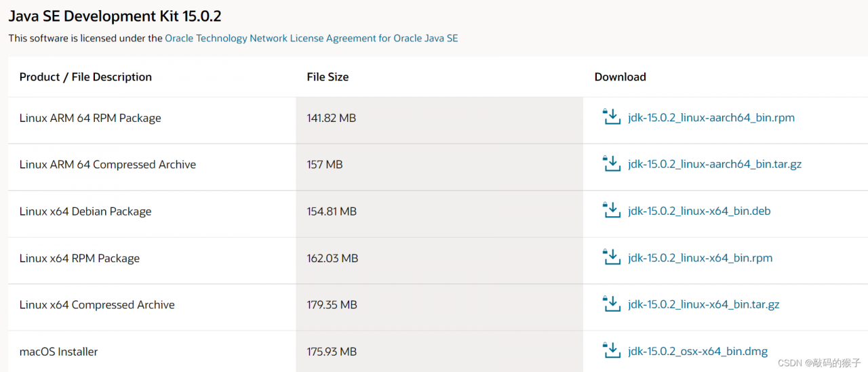The width and height of the screenshot is (868, 372).
Task: Click the 179.35 MB file size cell
Action: point(332,305)
